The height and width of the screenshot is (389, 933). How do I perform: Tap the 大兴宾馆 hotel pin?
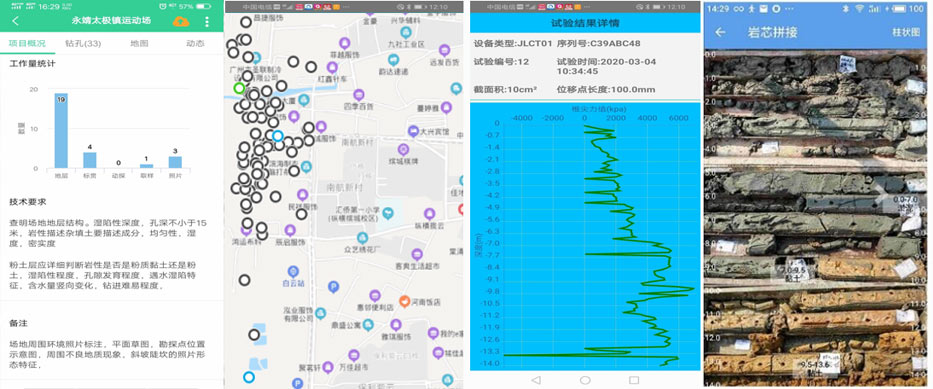(x=414, y=131)
